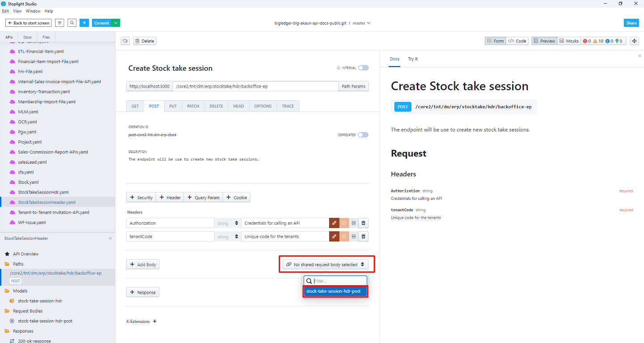Toggle the DEPRECATED switch
This screenshot has width=644, height=343.
(x=363, y=135)
